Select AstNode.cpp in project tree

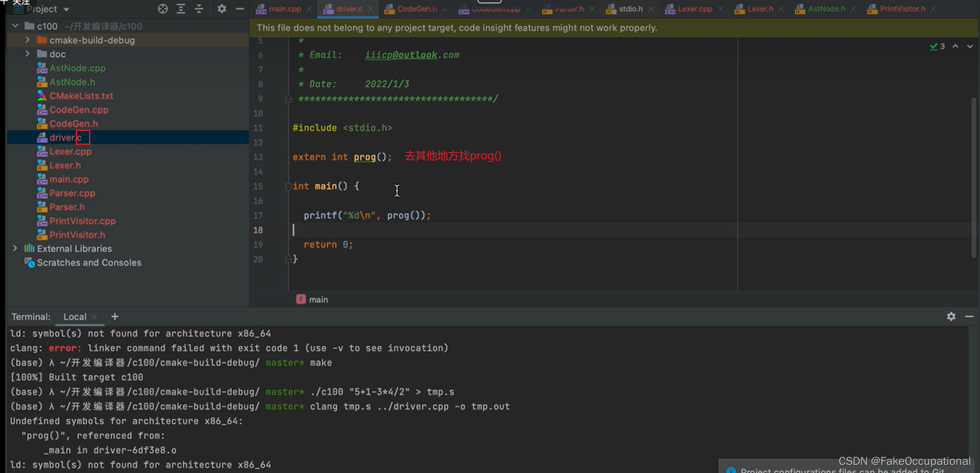78,68
